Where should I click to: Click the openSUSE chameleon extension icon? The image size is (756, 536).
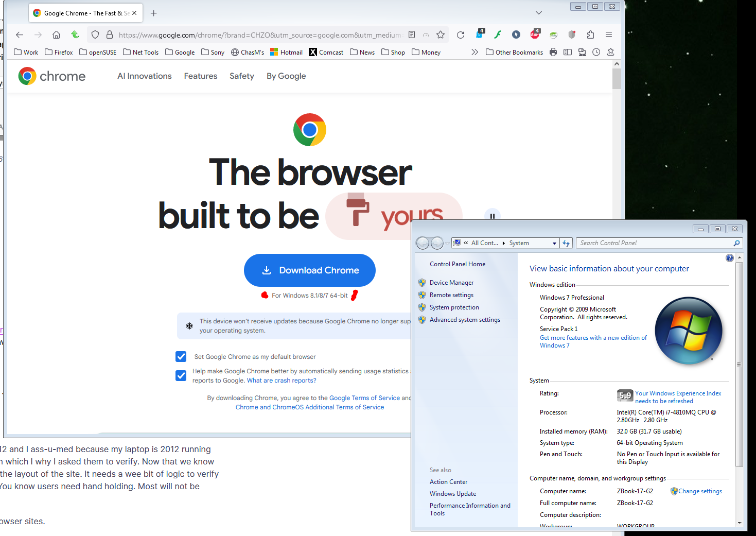click(554, 35)
